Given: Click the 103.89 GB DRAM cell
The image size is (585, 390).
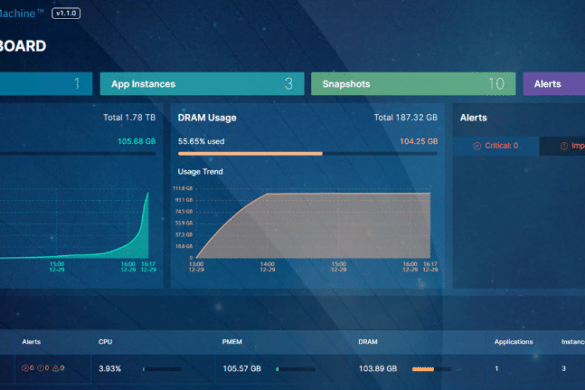Looking at the screenshot, I should click(378, 369).
